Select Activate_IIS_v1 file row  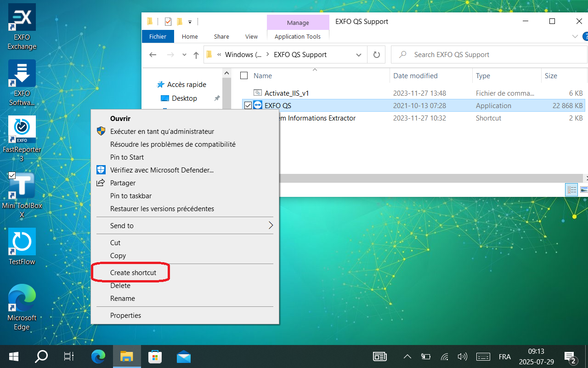click(413, 93)
